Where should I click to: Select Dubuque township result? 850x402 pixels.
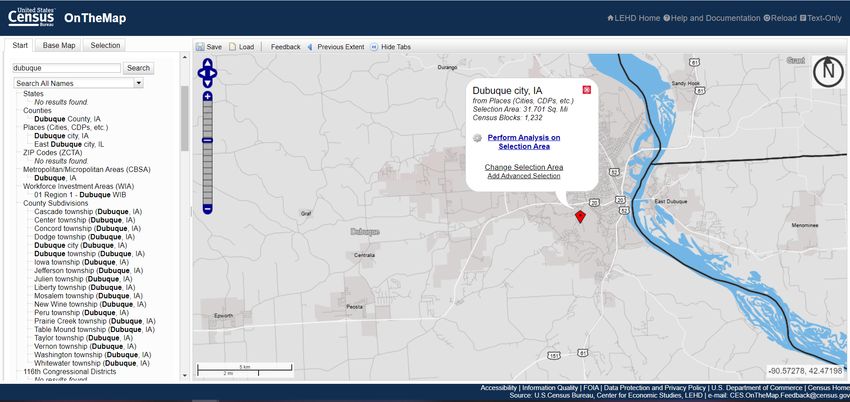[89, 254]
